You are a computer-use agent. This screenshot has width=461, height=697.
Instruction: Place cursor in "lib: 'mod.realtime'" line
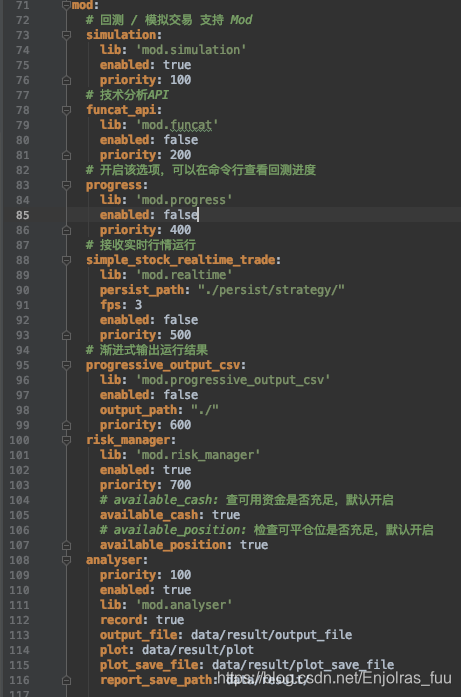tap(166, 275)
